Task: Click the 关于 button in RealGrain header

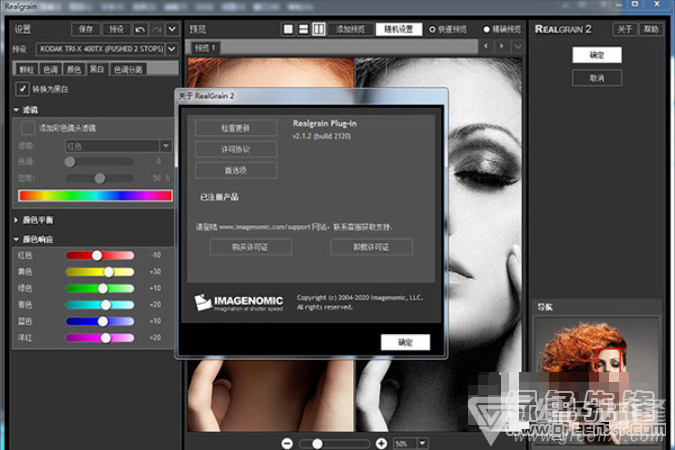Action: point(625,29)
